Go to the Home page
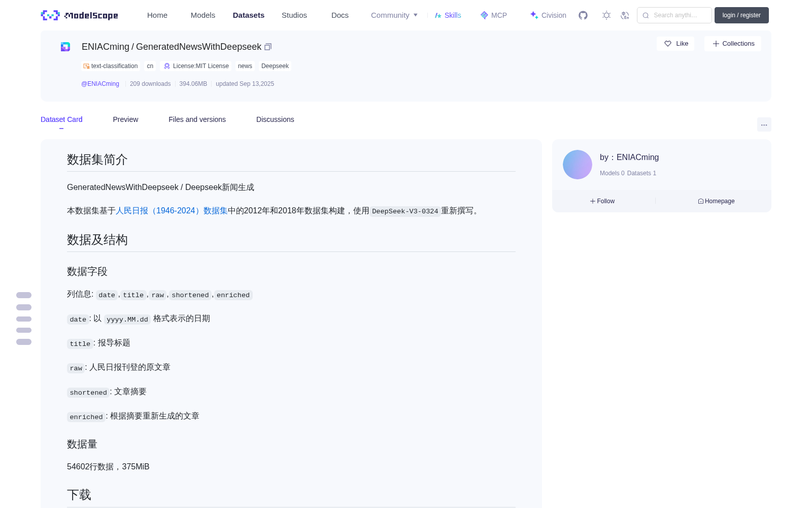The image size is (812, 508). pos(157,15)
